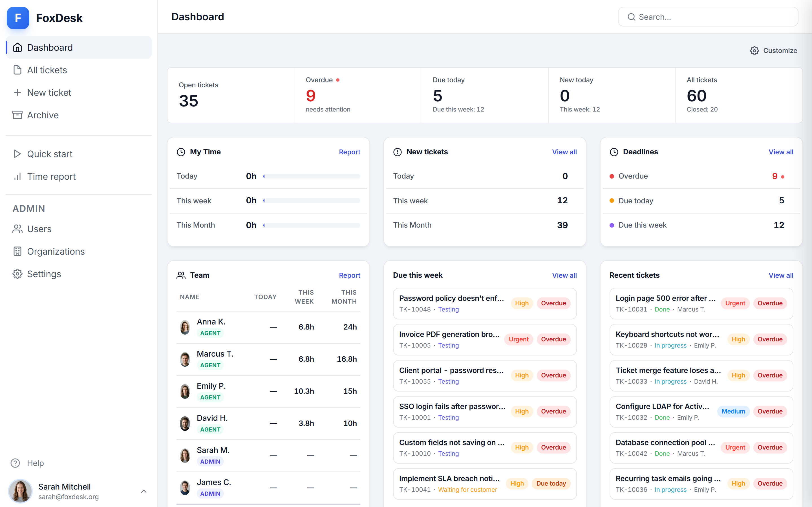The image size is (812, 507).
Task: Open View all for New tickets
Action: (x=564, y=152)
